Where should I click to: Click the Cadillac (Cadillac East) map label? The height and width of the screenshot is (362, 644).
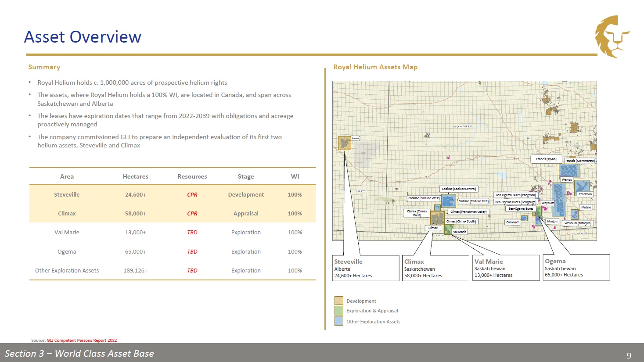click(473, 201)
